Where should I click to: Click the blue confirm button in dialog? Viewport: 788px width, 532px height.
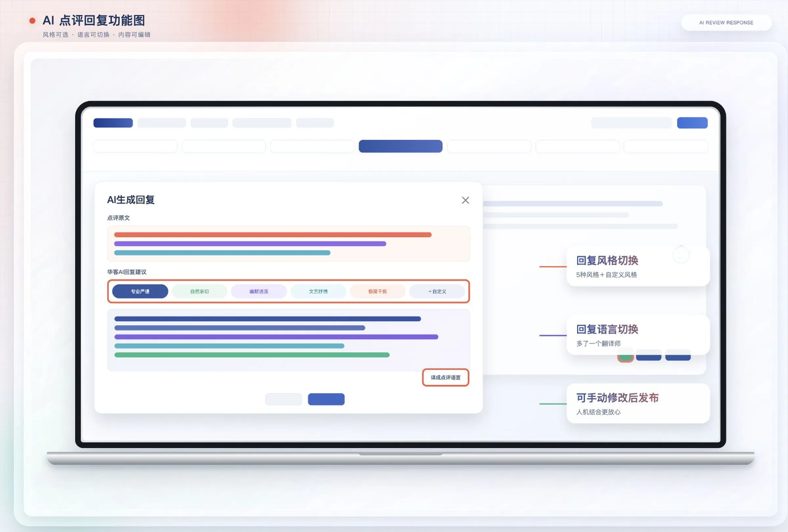pos(326,399)
